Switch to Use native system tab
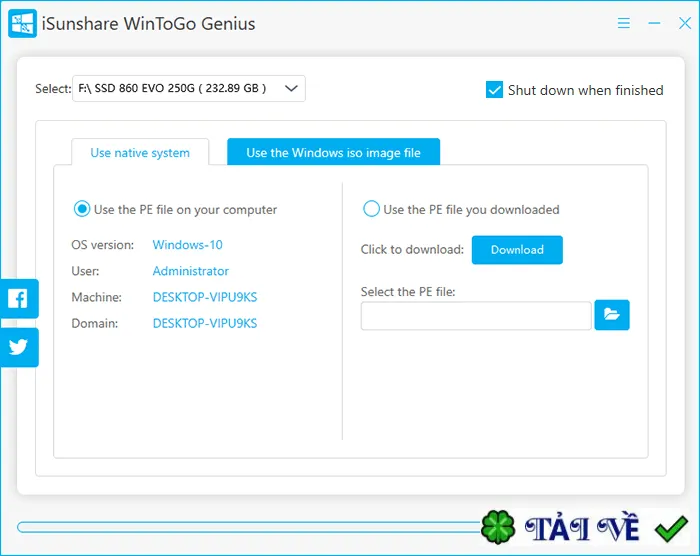This screenshot has height=556, width=700. pyautogui.click(x=140, y=153)
